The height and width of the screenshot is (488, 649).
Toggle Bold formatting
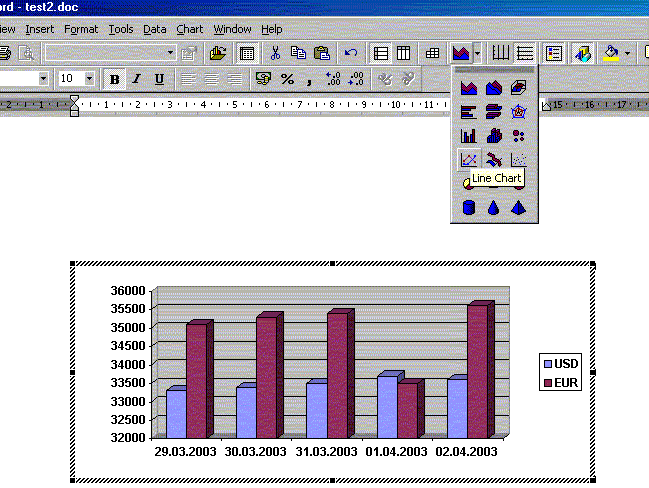115,79
